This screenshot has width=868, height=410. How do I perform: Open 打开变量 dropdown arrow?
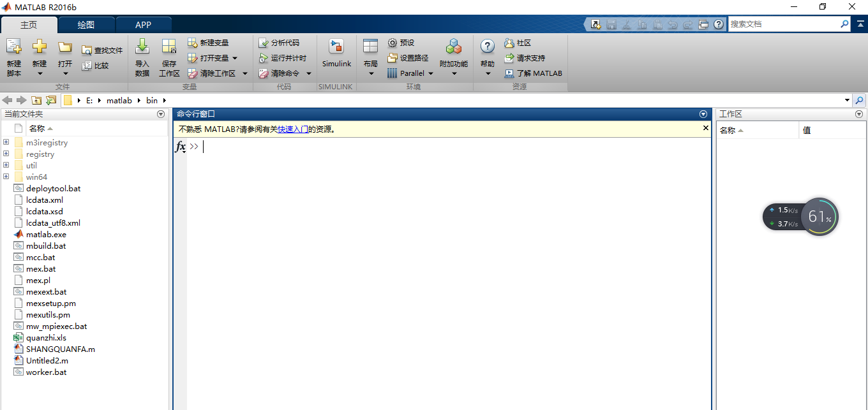[234, 58]
